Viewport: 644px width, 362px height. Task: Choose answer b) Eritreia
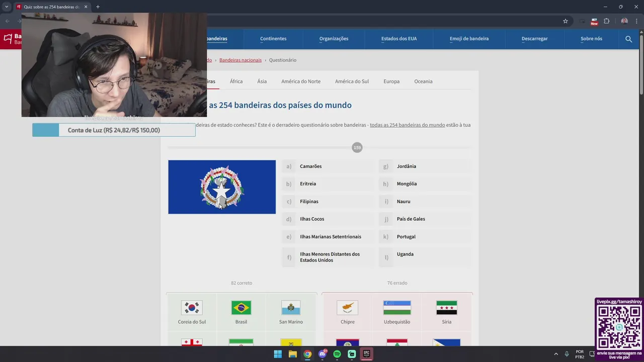328,184
